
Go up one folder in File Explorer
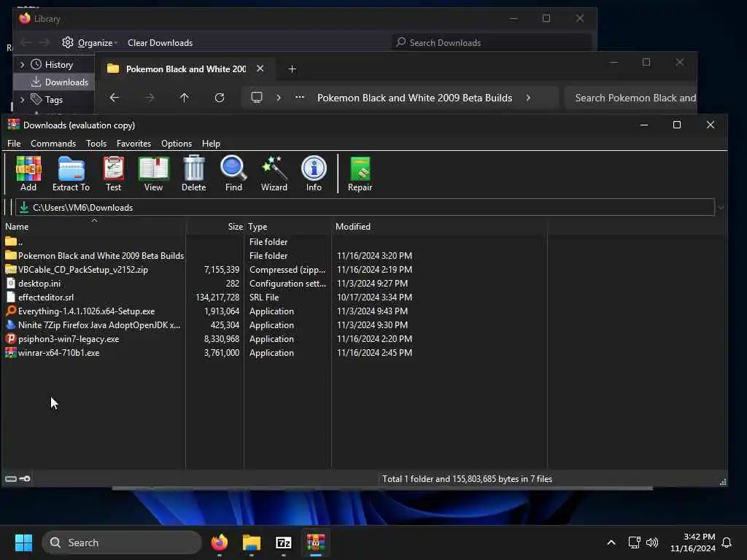(185, 98)
